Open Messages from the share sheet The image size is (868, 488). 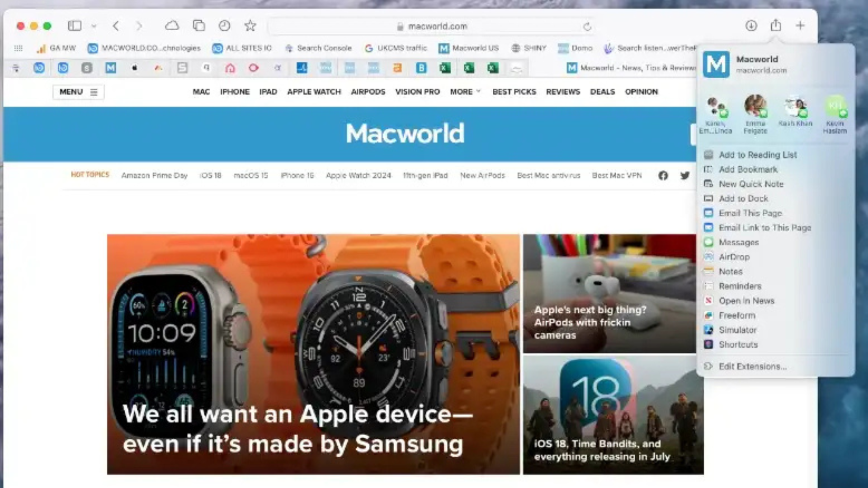click(738, 242)
